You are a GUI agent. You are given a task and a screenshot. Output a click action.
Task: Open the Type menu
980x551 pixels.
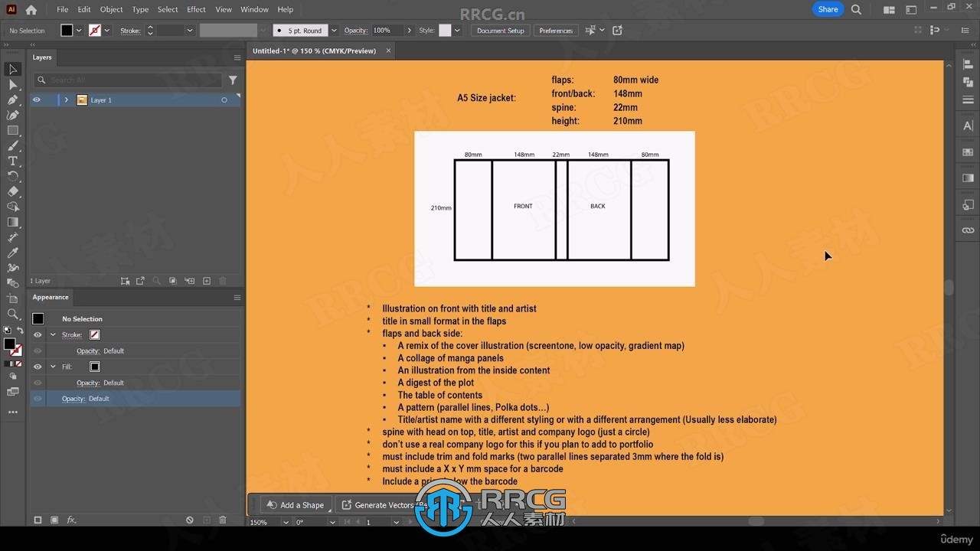(x=140, y=9)
